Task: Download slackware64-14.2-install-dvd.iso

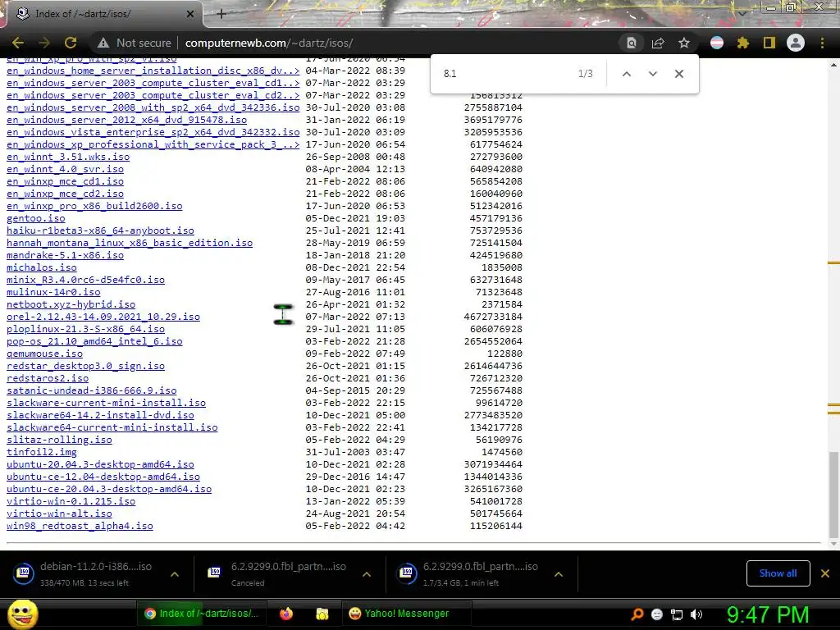Action: [100, 415]
